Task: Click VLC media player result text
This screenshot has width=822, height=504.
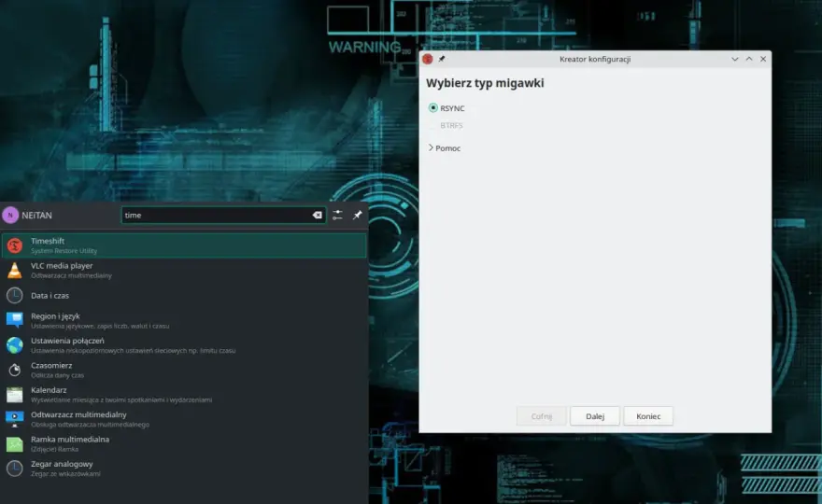Action: click(x=62, y=266)
